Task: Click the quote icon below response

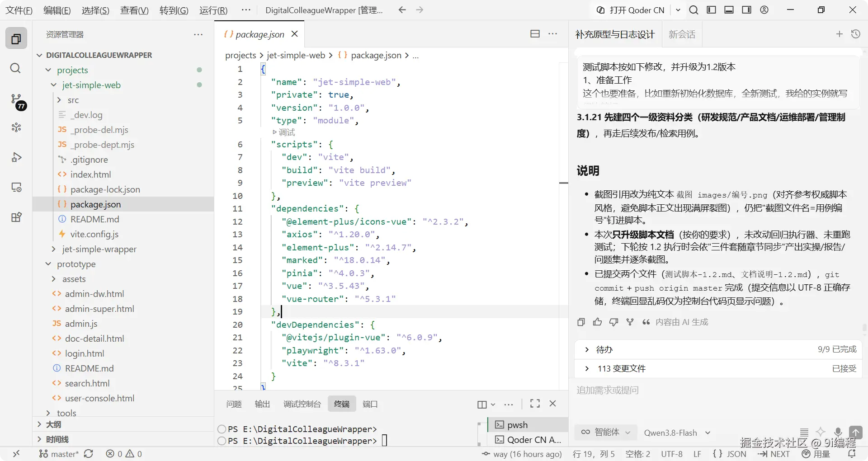Action: pyautogui.click(x=646, y=322)
